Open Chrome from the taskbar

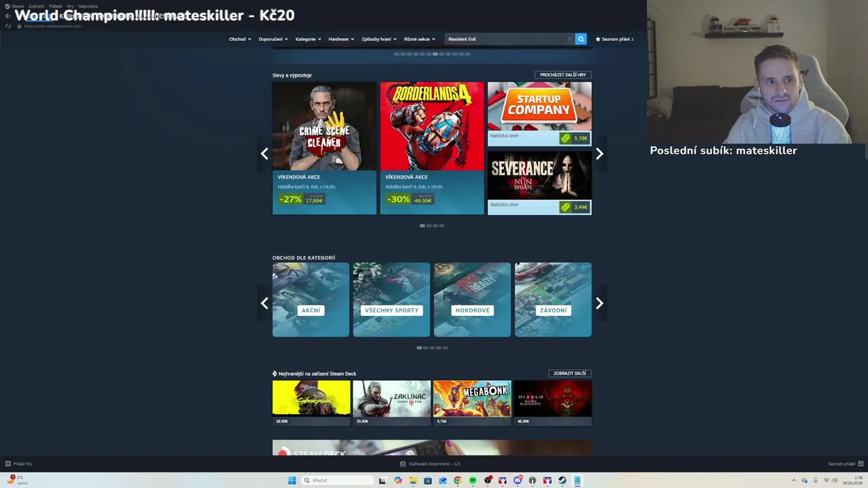click(x=458, y=481)
